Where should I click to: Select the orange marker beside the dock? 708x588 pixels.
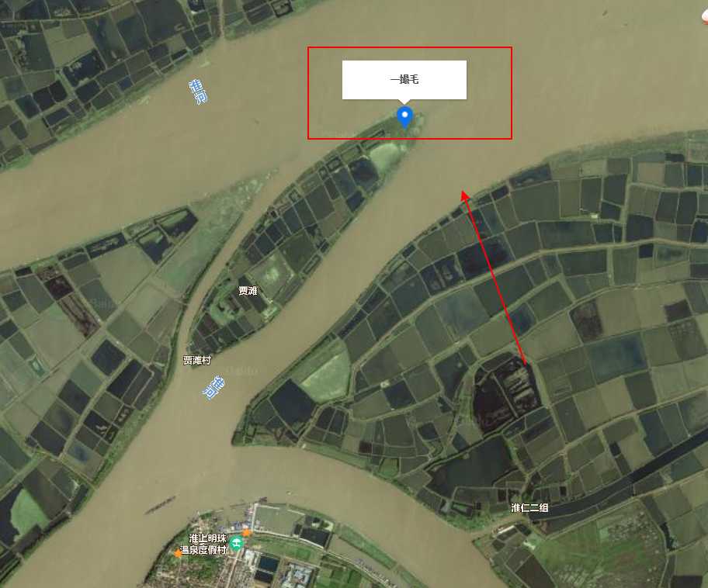(x=246, y=532)
